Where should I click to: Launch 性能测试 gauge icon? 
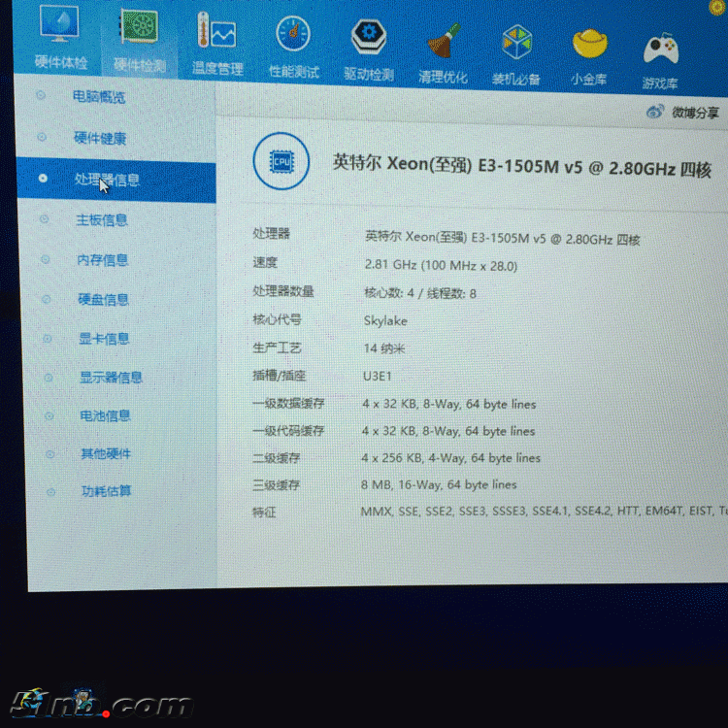click(292, 34)
